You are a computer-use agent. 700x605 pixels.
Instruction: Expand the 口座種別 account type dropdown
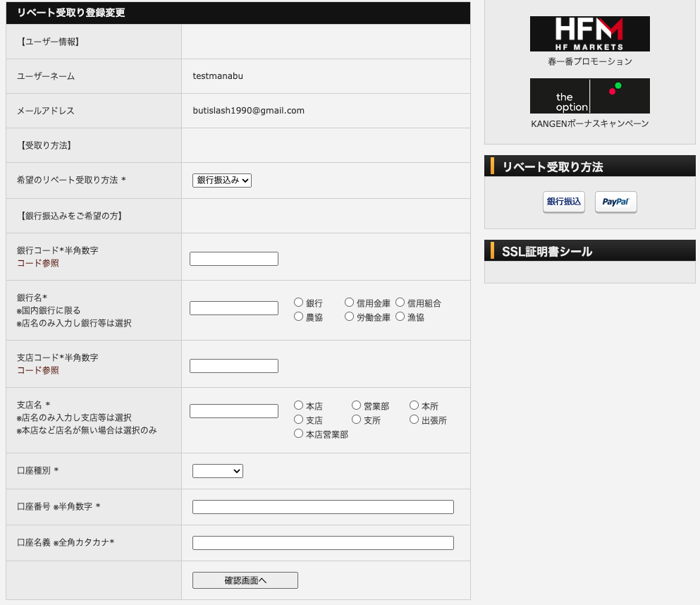point(217,471)
